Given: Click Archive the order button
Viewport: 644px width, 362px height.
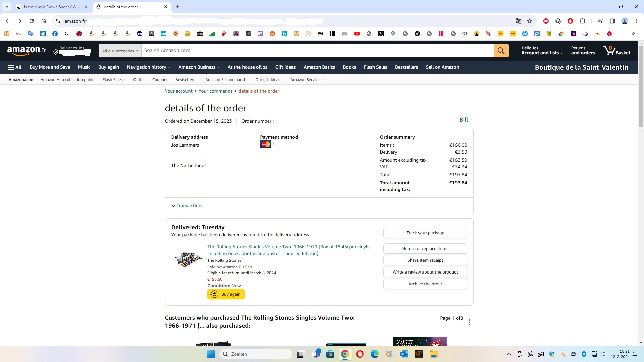Looking at the screenshot, I should tap(425, 284).
